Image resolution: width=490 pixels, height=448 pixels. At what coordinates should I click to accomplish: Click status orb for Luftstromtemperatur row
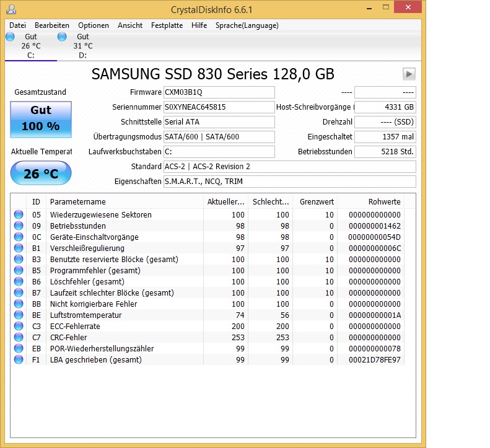(19, 315)
